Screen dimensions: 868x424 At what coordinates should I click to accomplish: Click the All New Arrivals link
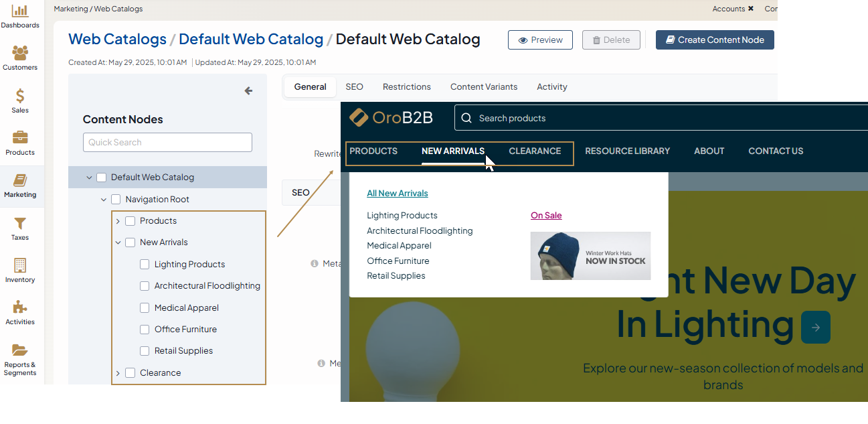pyautogui.click(x=398, y=194)
